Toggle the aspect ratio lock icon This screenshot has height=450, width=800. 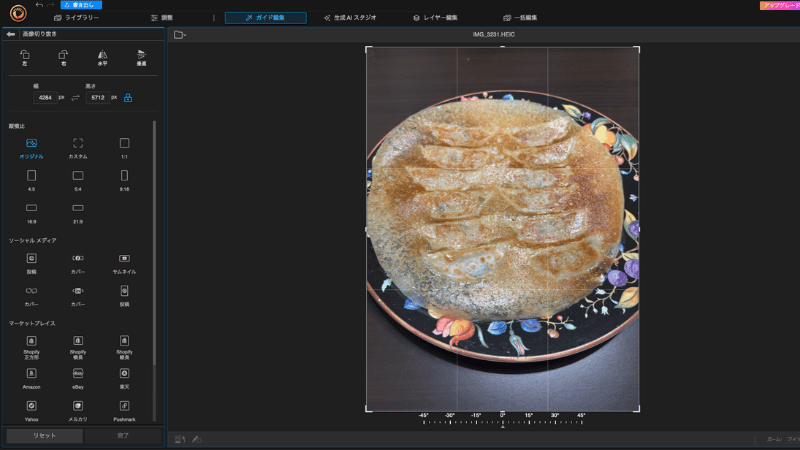pyautogui.click(x=128, y=98)
